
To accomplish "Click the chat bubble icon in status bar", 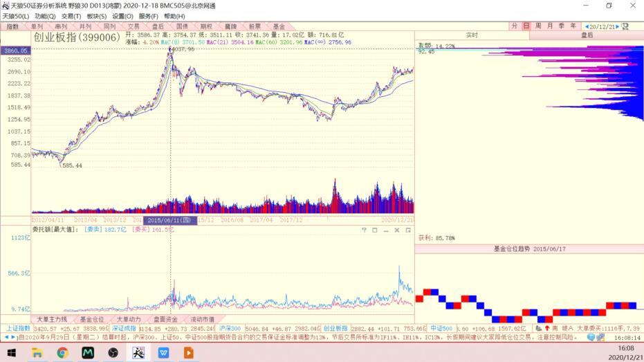I will tap(591, 337).
